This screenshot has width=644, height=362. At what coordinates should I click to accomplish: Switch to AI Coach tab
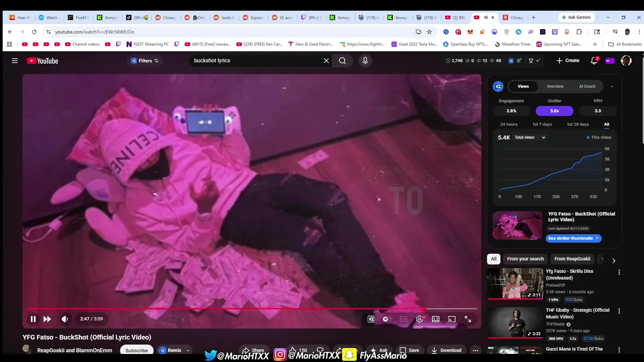point(587,86)
